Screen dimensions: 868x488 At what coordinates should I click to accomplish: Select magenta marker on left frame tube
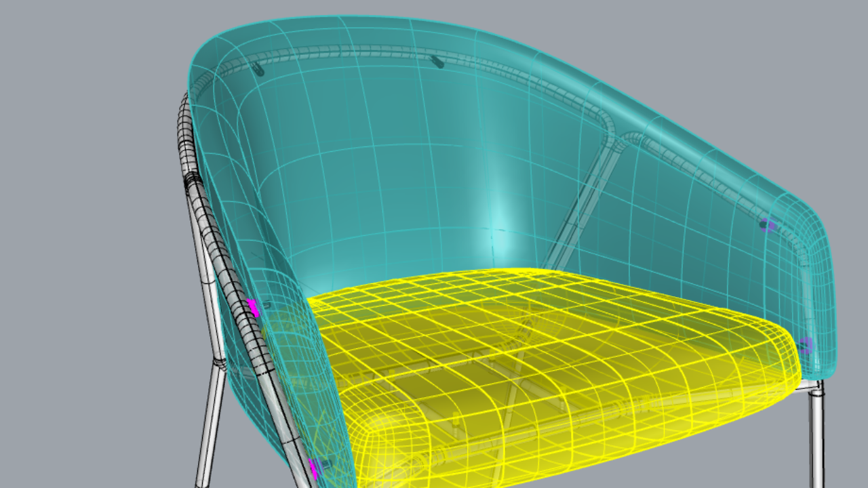[x=253, y=308]
